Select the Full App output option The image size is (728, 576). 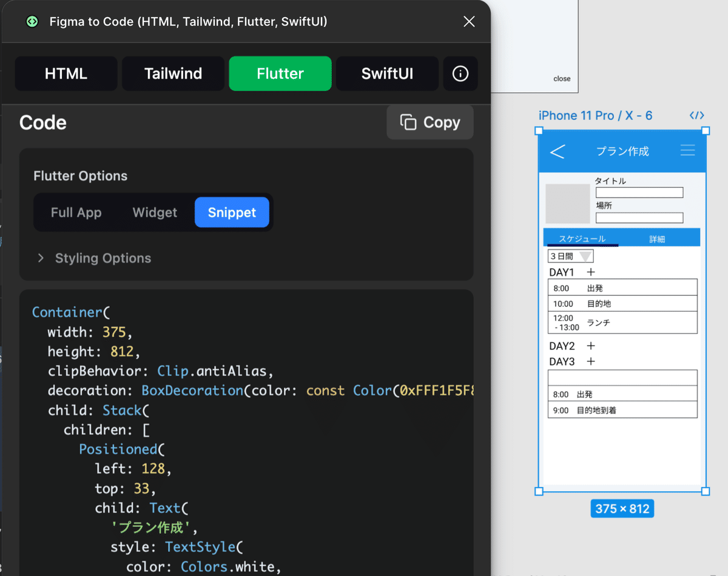(x=76, y=212)
